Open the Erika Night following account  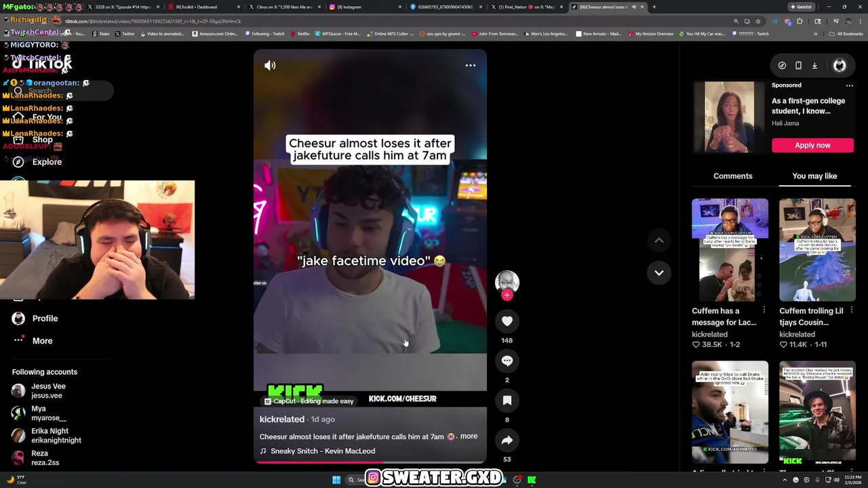pyautogui.click(x=46, y=436)
